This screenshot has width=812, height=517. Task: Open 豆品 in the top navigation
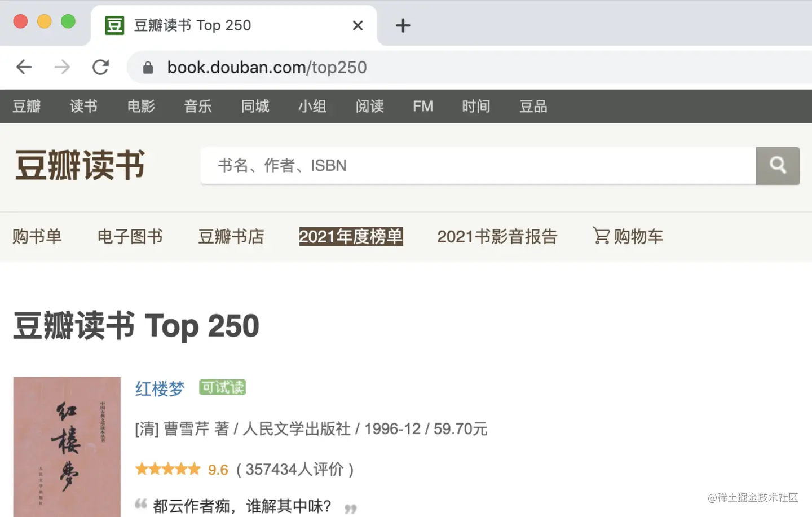533,106
